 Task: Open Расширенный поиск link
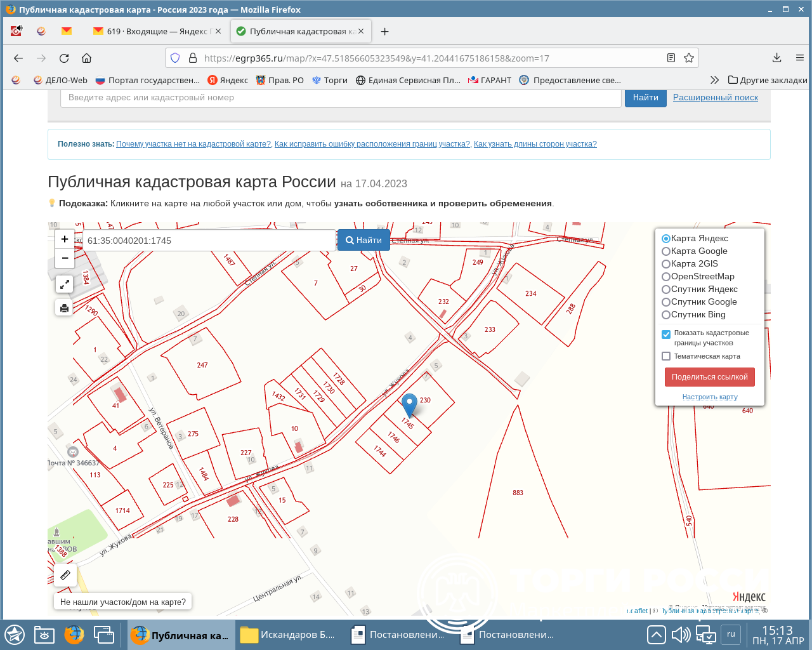[x=716, y=97]
